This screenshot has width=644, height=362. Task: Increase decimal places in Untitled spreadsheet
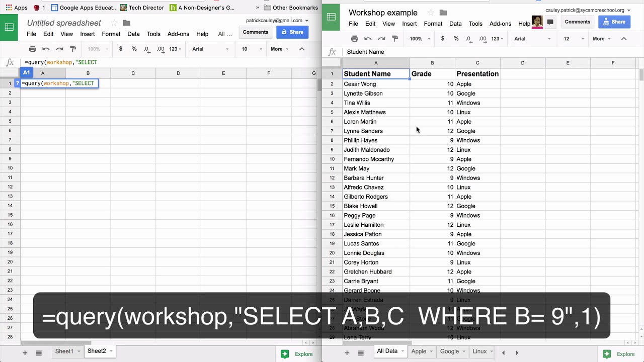(160, 49)
